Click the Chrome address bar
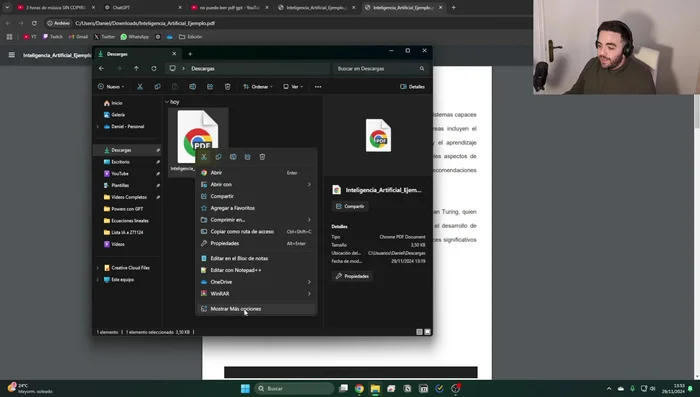Screen dimensions: 700x397 [x=286, y=23]
